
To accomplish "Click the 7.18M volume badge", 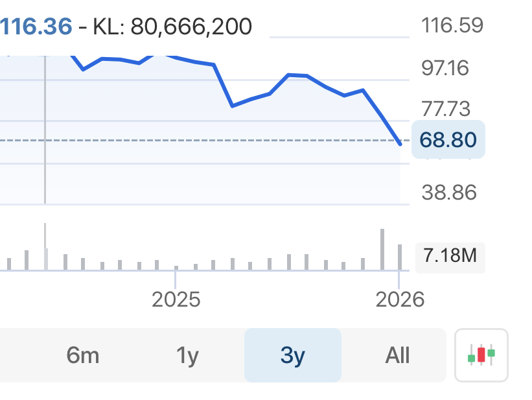I will (x=450, y=256).
